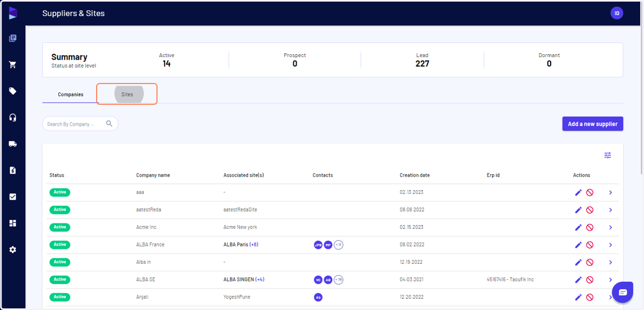The width and height of the screenshot is (644, 310).
Task: Click Erp id 45167416 - Taoufik Inc
Action: click(x=510, y=279)
